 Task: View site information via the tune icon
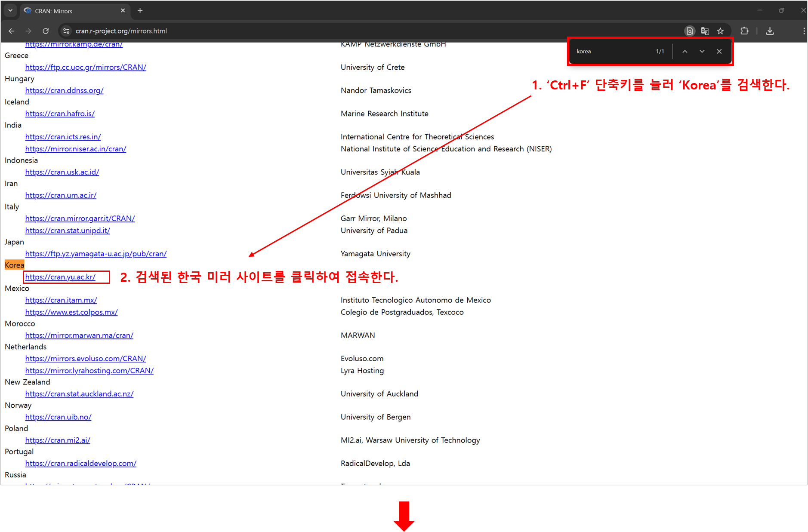coord(66,31)
